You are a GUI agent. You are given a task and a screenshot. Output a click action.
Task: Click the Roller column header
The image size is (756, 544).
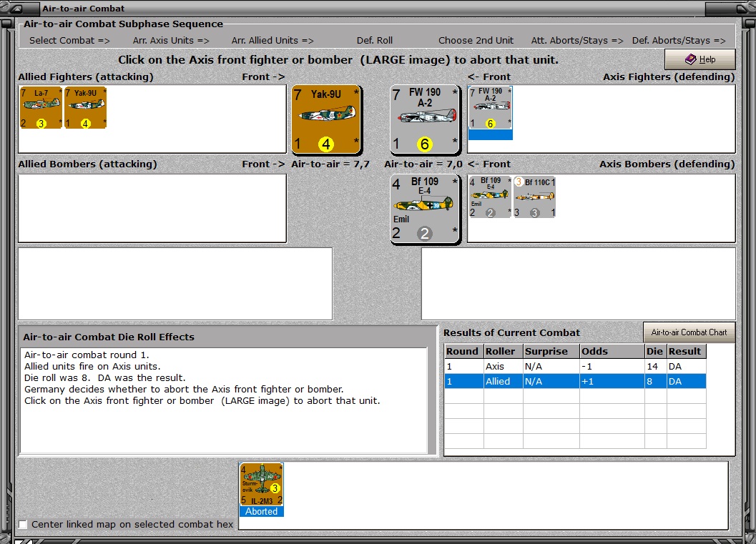(x=504, y=351)
